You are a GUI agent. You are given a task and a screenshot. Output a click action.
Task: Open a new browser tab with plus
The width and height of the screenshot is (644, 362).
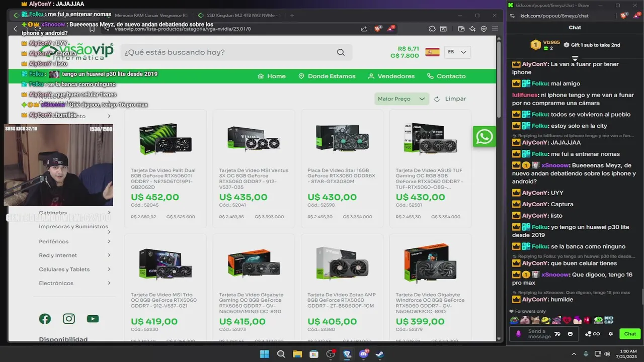tap(292, 16)
